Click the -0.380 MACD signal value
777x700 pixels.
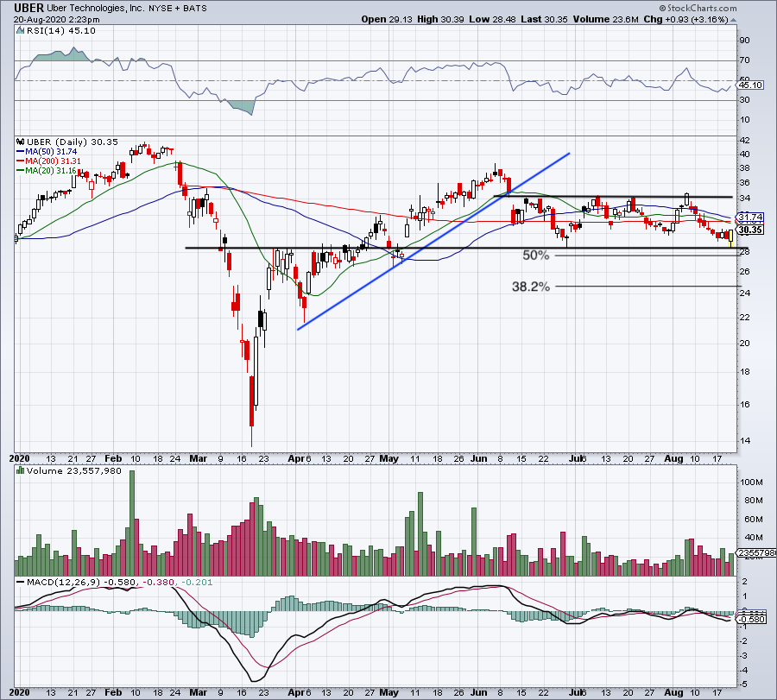click(x=159, y=582)
